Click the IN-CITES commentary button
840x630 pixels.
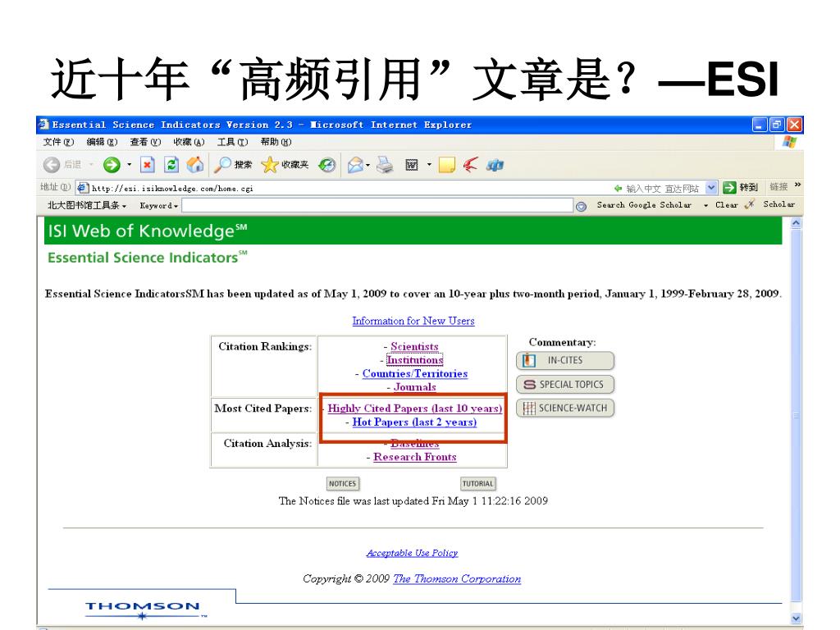(565, 361)
